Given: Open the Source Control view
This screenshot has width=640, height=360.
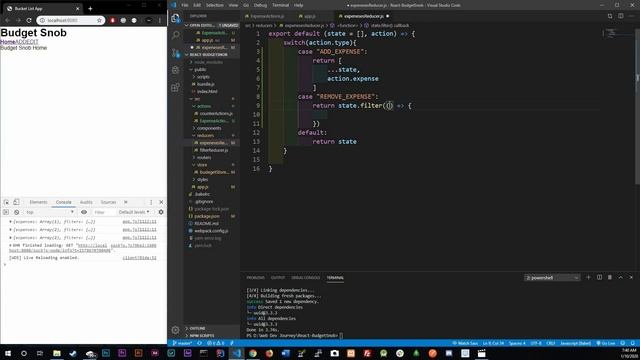Looking at the screenshot, I should (176, 53).
